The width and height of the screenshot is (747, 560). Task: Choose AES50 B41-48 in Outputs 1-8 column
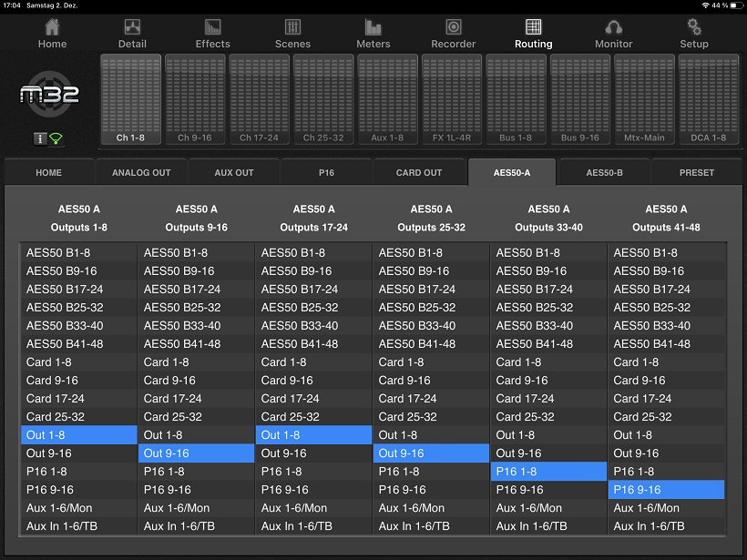[78, 344]
